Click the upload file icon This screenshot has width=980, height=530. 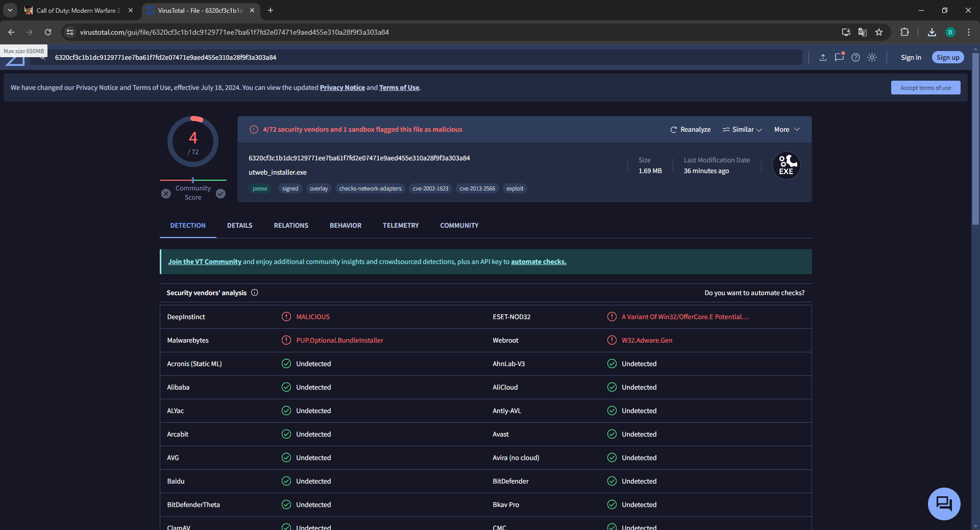click(823, 58)
